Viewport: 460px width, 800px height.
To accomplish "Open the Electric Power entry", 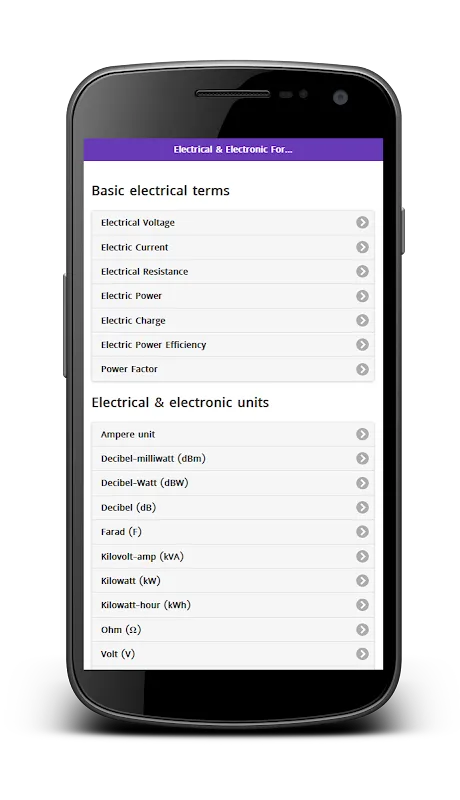I will click(233, 296).
